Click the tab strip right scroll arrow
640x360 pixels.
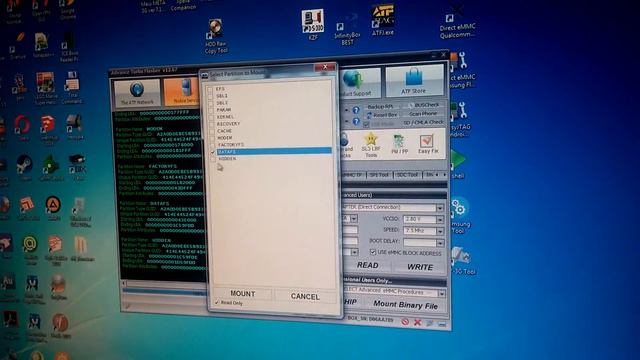(444, 175)
